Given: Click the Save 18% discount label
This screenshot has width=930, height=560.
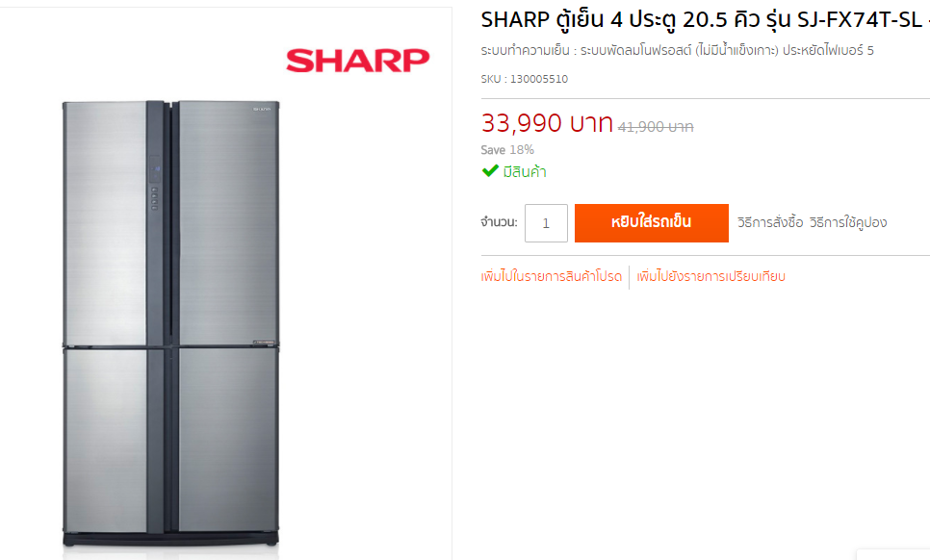Looking at the screenshot, I should coord(507,150).
